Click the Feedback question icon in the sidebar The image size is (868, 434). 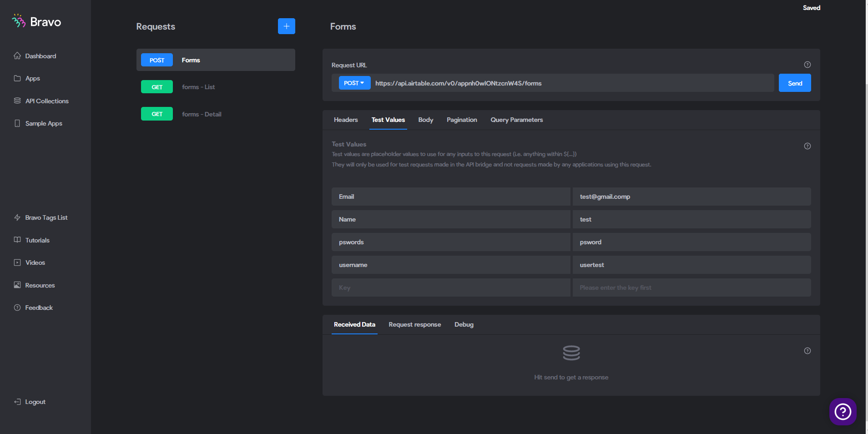click(17, 308)
